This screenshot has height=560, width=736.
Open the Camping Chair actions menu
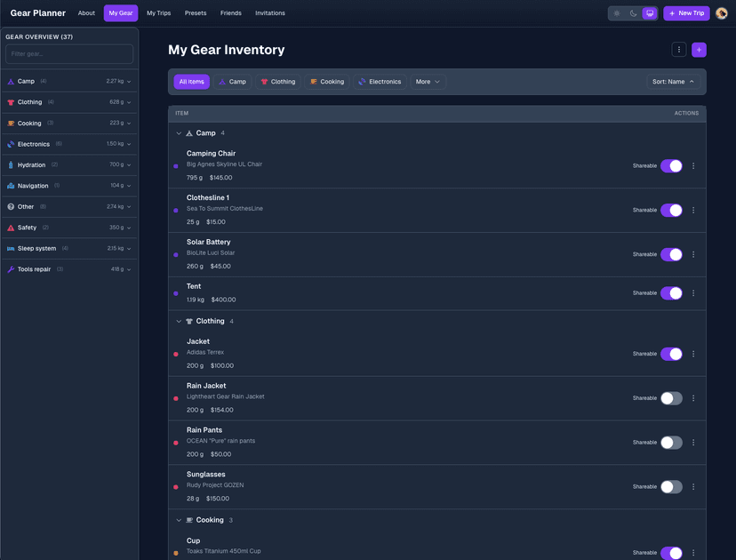coord(693,166)
